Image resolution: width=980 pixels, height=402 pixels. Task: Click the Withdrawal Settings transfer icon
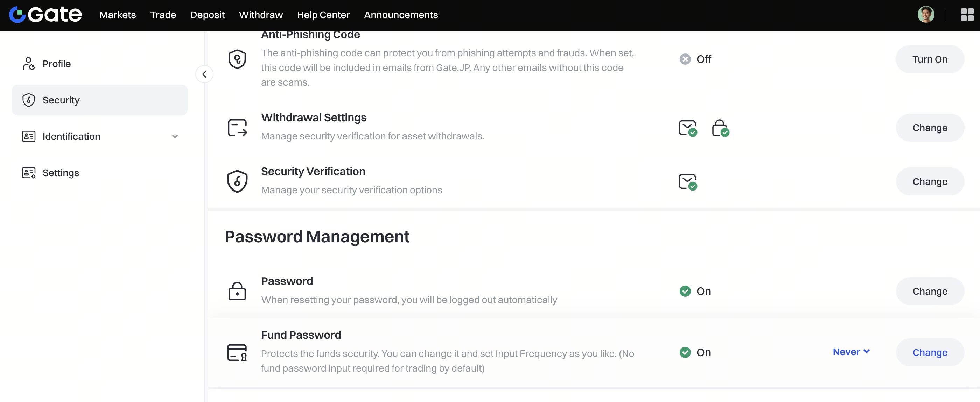click(x=237, y=128)
